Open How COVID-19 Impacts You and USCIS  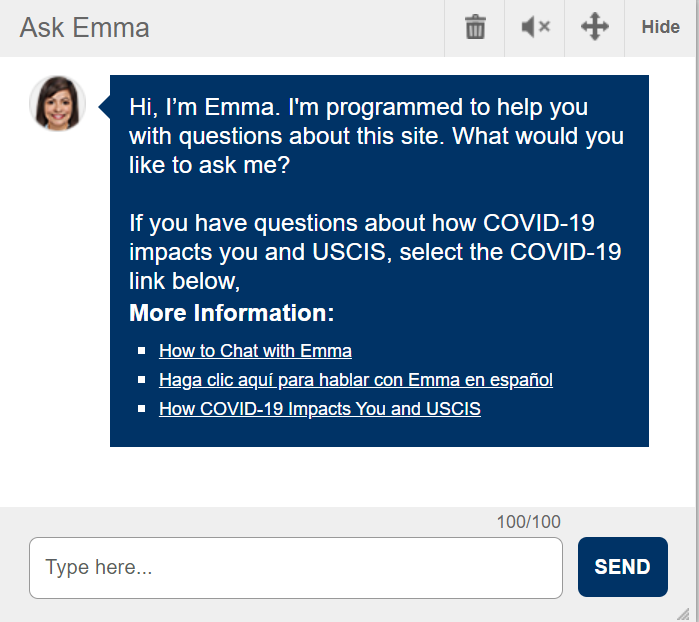tap(320, 409)
